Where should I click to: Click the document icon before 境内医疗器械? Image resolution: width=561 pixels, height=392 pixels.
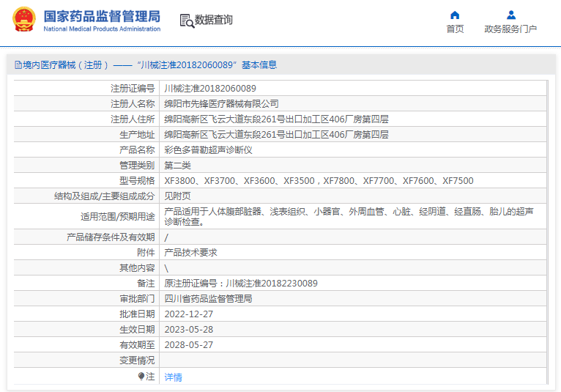tap(18, 64)
